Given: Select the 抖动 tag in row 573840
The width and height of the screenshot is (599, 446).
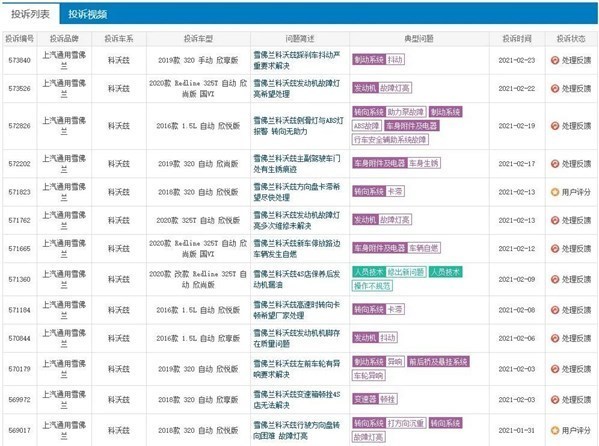Looking at the screenshot, I should click(x=395, y=60).
